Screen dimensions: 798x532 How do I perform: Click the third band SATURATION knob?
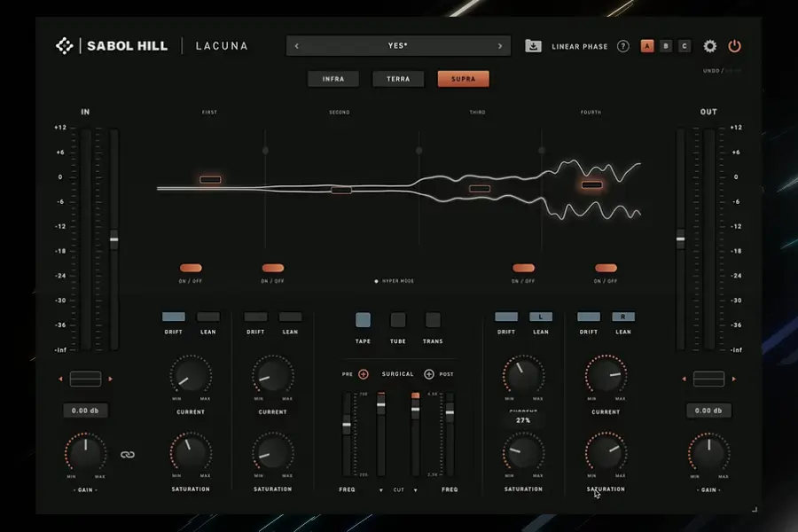[523, 452]
